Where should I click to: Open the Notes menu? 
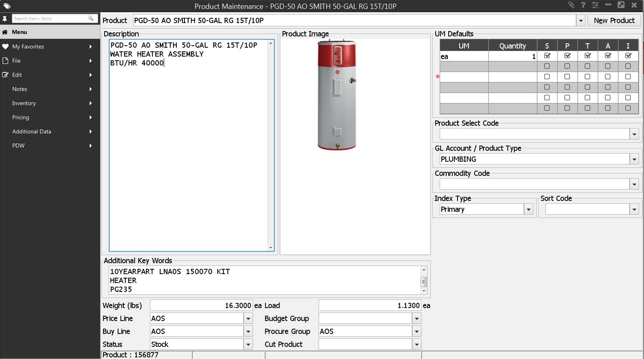tap(50, 89)
